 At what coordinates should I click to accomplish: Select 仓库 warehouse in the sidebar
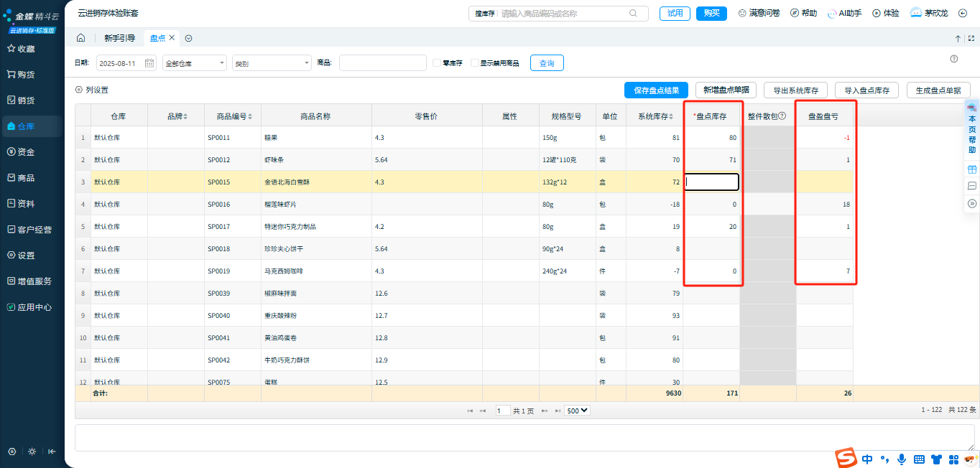pos(32,126)
